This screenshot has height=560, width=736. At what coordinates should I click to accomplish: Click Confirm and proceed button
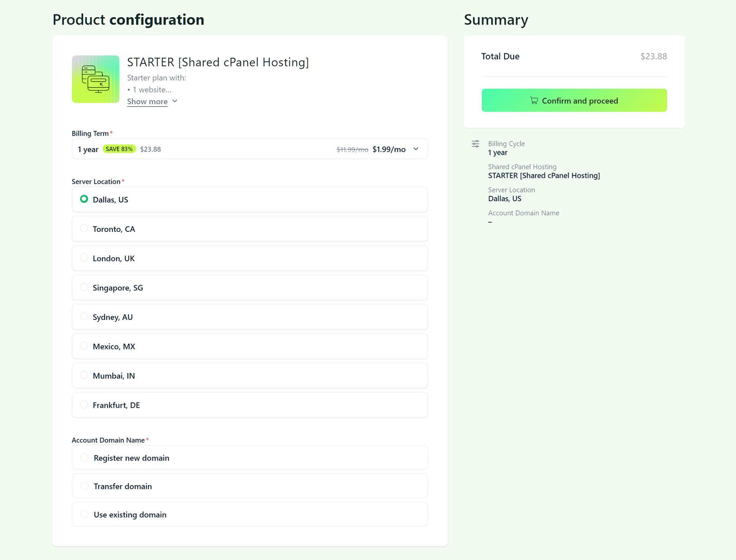click(x=574, y=101)
